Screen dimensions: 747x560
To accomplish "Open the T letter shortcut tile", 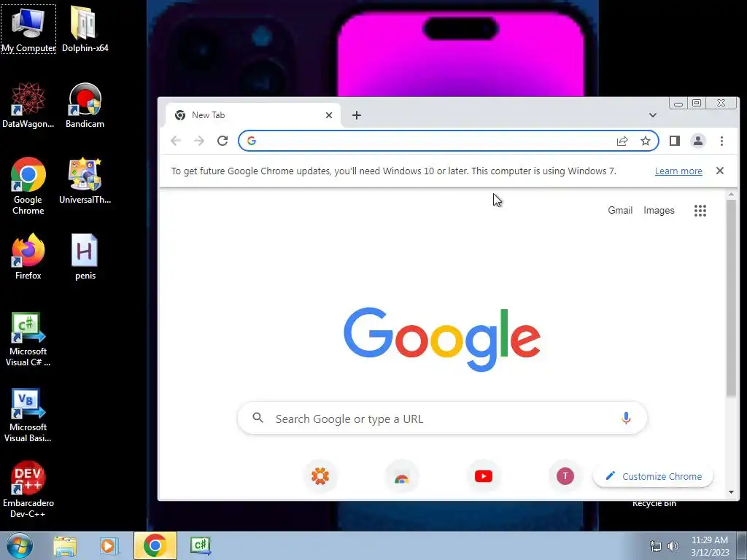I will [565, 475].
